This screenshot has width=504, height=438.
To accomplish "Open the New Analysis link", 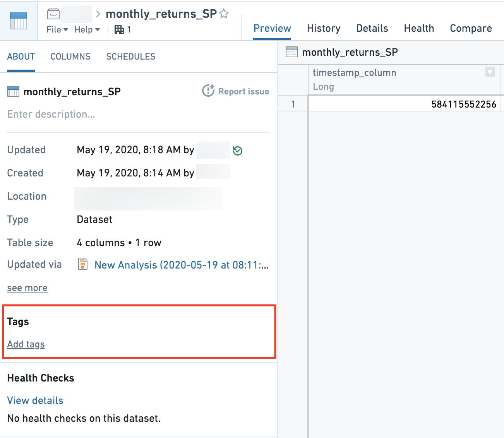I will point(182,265).
